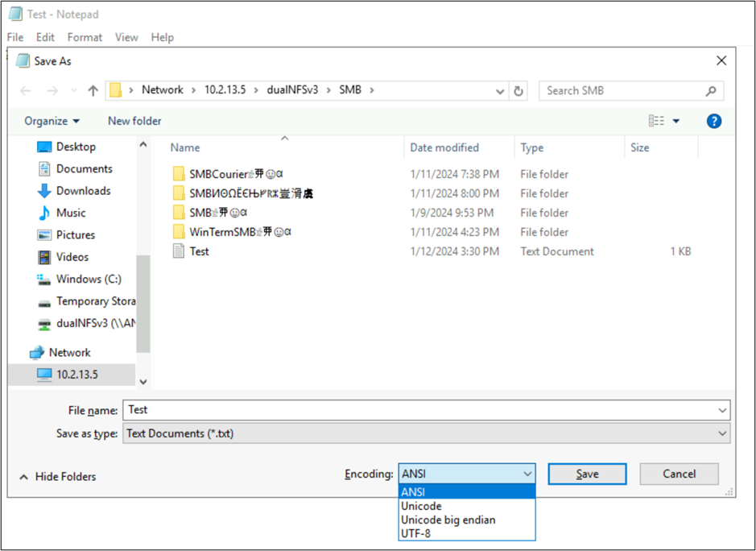Click the Save button
This screenshot has width=756, height=551.
pyautogui.click(x=587, y=474)
